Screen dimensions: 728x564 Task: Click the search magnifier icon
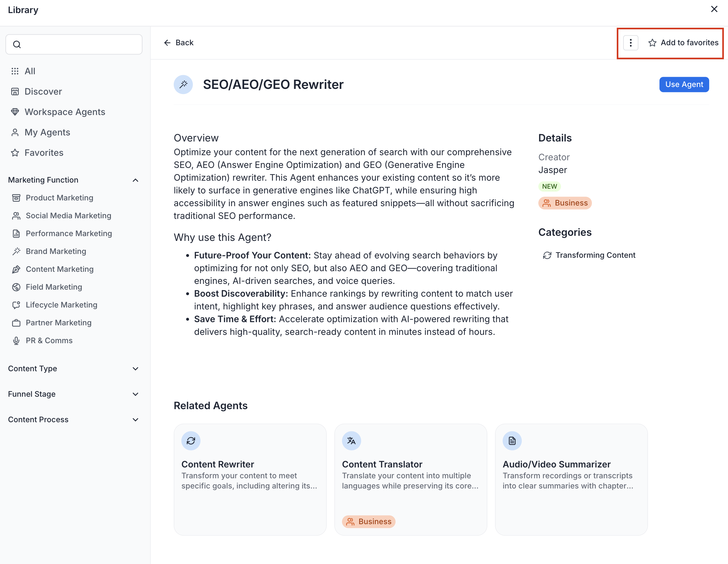(x=17, y=44)
